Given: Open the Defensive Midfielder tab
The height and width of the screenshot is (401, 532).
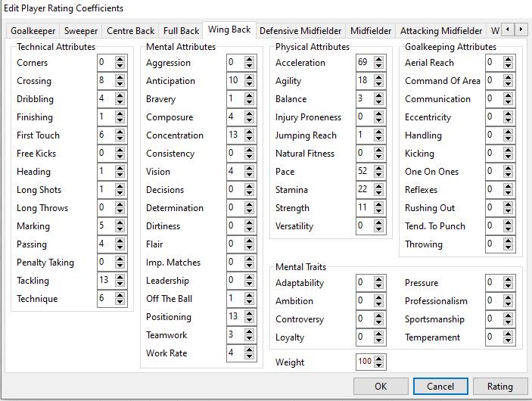Looking at the screenshot, I should click(x=300, y=31).
